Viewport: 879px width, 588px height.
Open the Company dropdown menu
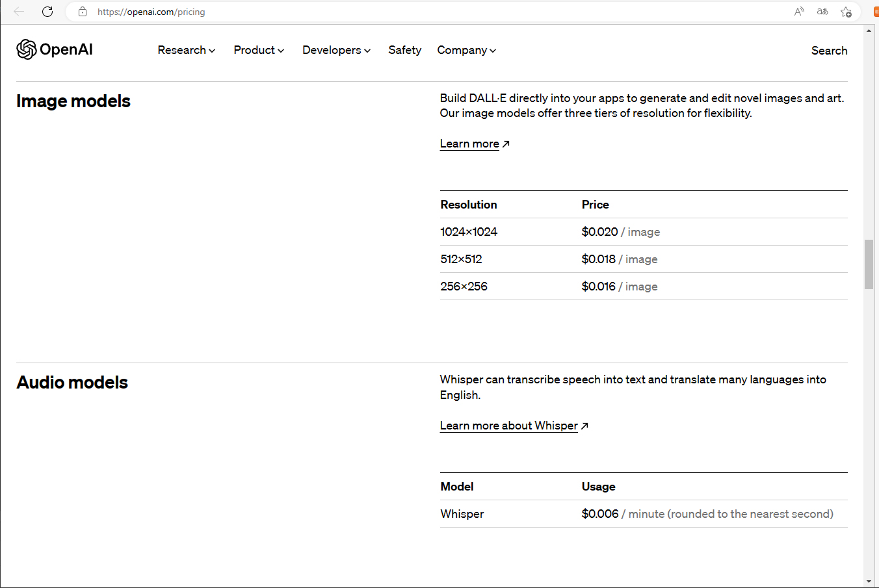466,50
